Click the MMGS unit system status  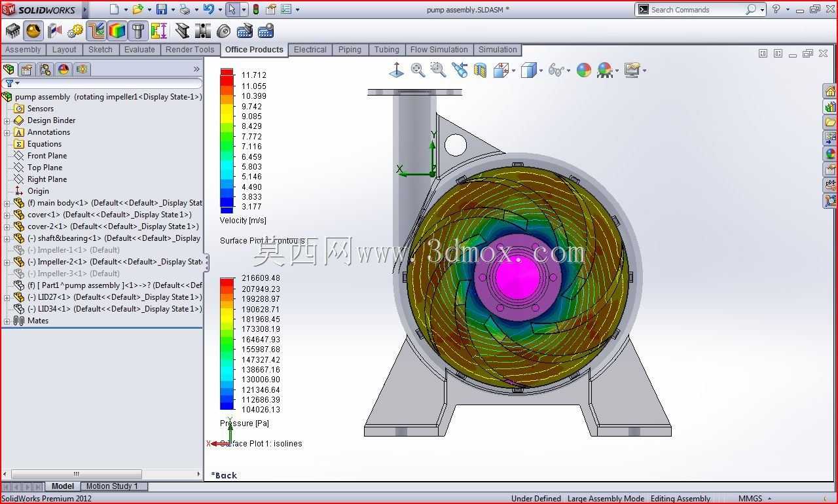(x=750, y=499)
